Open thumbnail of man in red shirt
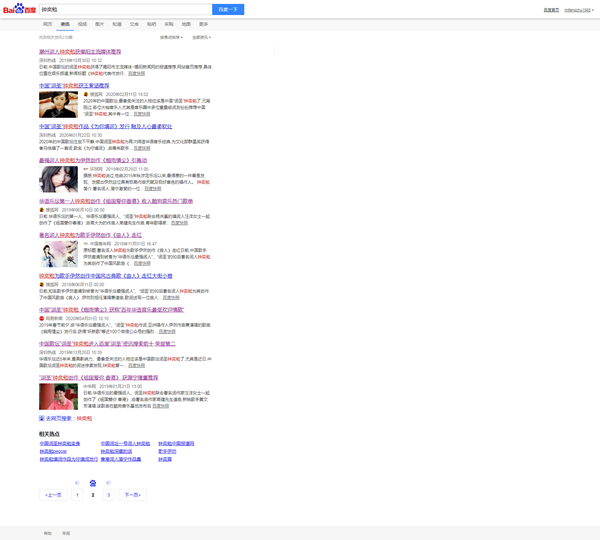600x540 pixels. tap(58, 396)
